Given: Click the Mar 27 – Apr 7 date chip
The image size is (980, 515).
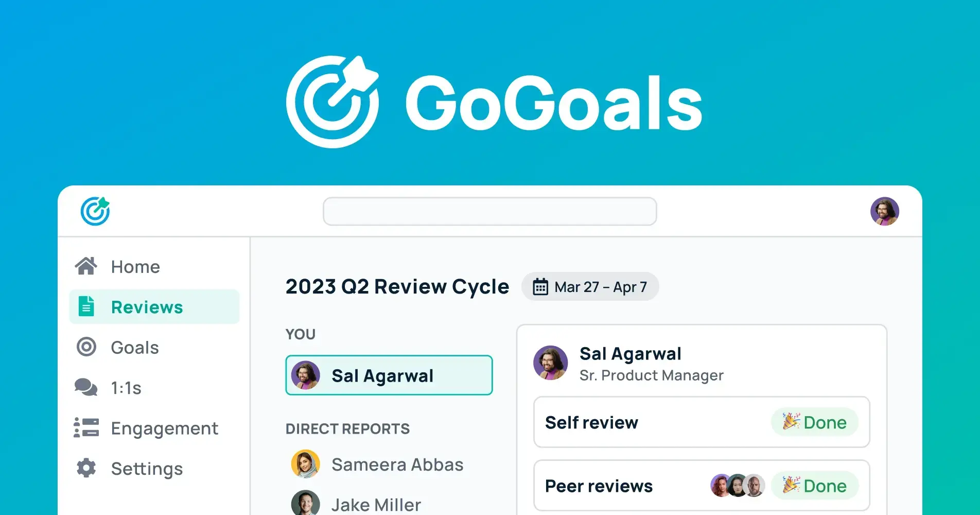Looking at the screenshot, I should pyautogui.click(x=590, y=287).
